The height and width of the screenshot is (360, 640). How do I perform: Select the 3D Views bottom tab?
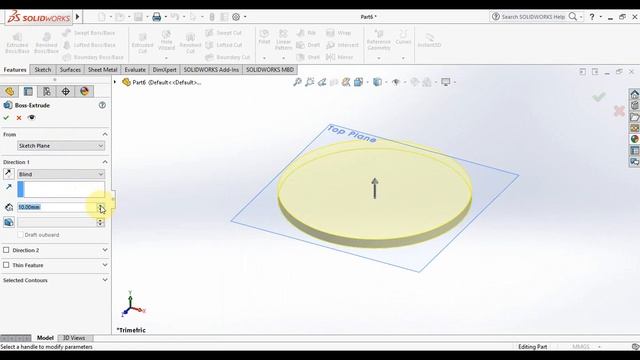tap(74, 338)
